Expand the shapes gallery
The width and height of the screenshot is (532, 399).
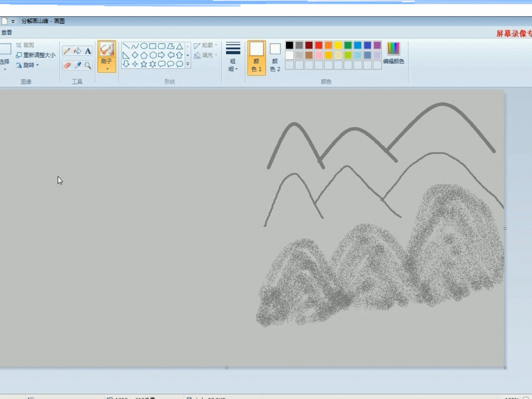(x=188, y=64)
